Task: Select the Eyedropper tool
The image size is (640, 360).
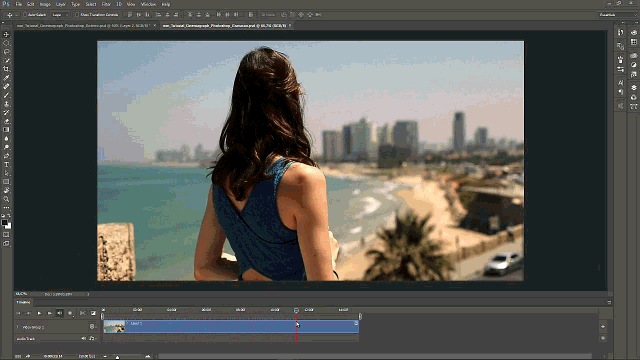Action: [x=6, y=78]
